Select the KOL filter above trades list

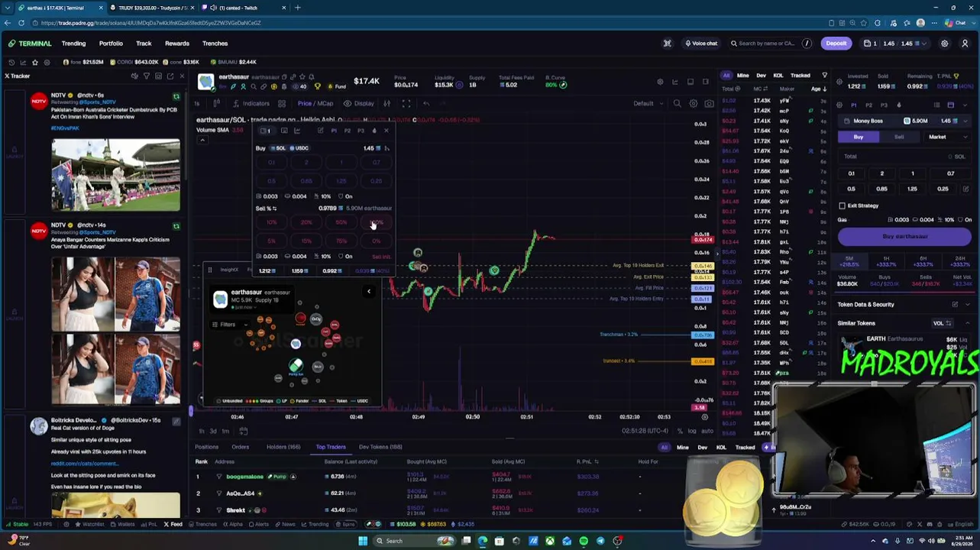778,76
